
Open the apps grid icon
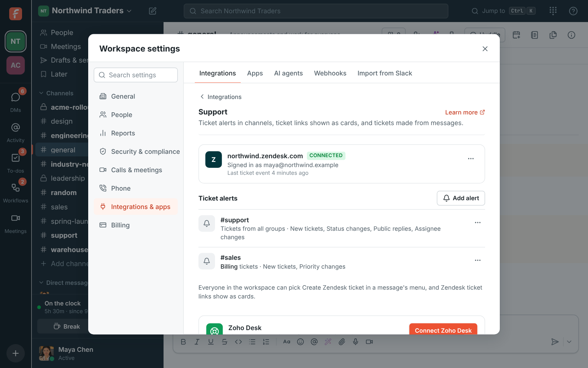point(553,11)
